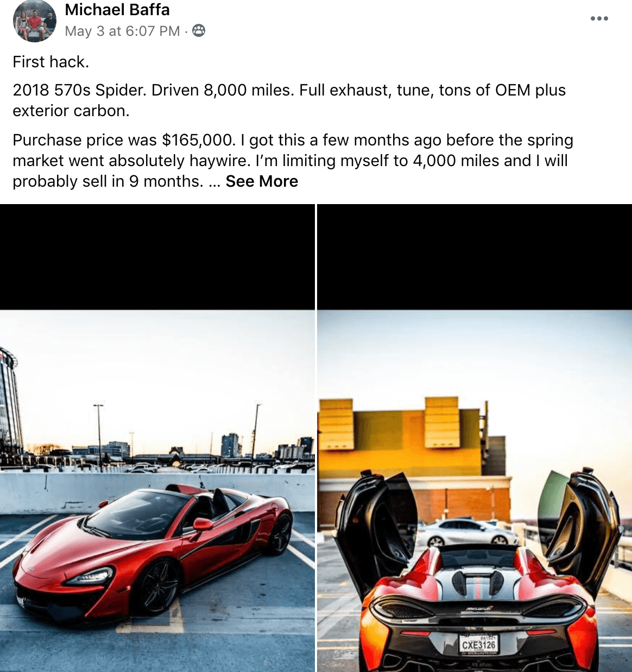Click the CXE3126 license plate in photo
This screenshot has width=632, height=672.
click(x=478, y=644)
